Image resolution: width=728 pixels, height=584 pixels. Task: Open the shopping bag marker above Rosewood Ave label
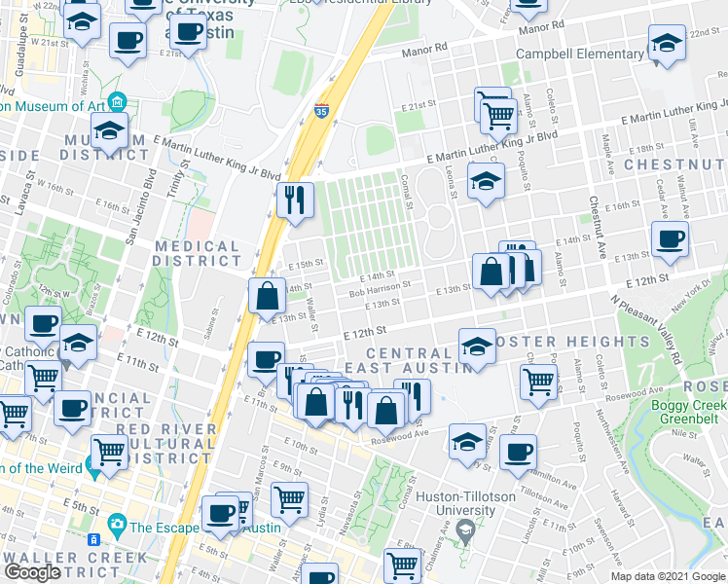pyautogui.click(x=385, y=411)
